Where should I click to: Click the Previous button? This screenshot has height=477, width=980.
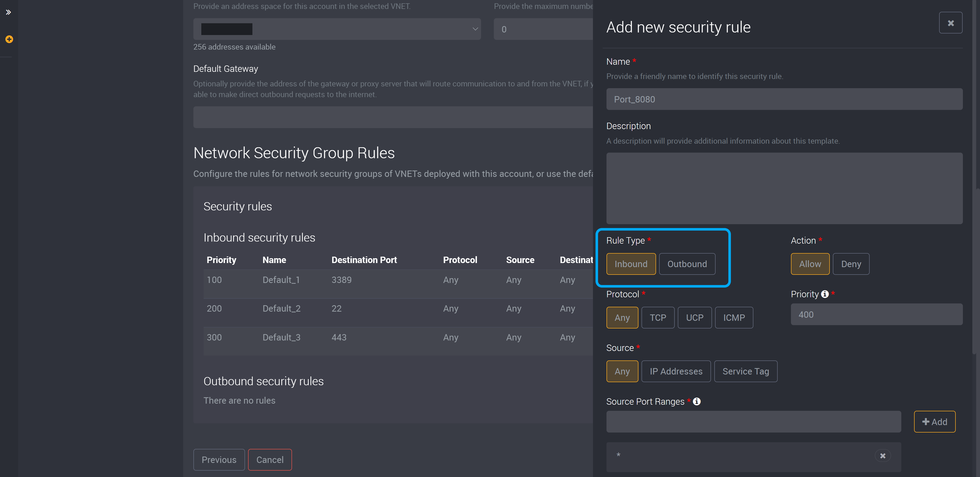(219, 460)
